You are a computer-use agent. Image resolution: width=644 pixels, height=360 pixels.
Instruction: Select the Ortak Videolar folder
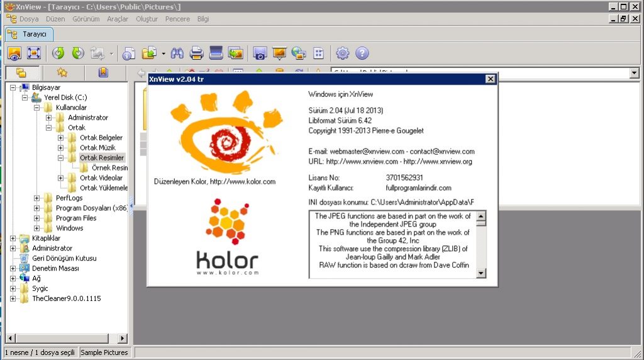tap(101, 178)
